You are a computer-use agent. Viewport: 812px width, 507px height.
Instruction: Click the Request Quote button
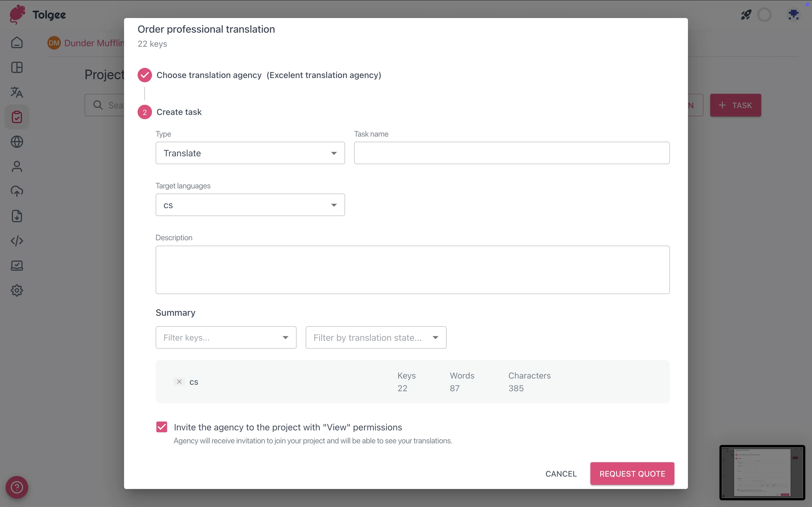click(632, 473)
